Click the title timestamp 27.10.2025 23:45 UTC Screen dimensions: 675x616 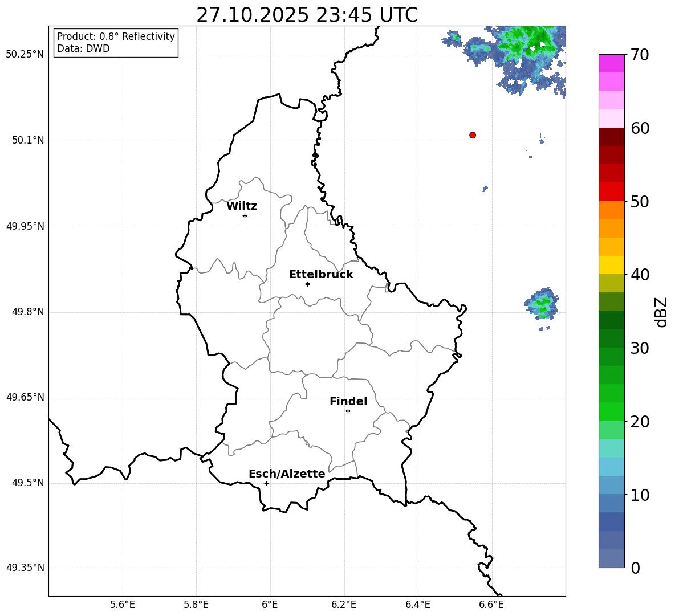pos(307,15)
